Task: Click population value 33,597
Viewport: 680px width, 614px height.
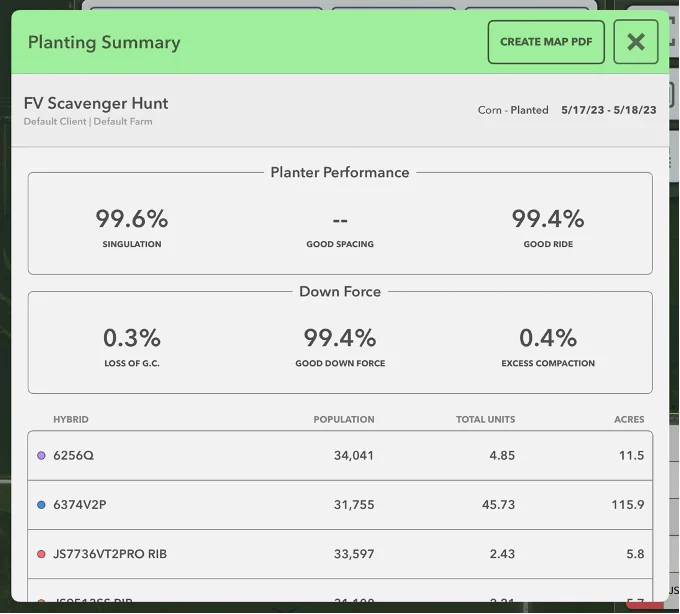Action: coord(354,554)
